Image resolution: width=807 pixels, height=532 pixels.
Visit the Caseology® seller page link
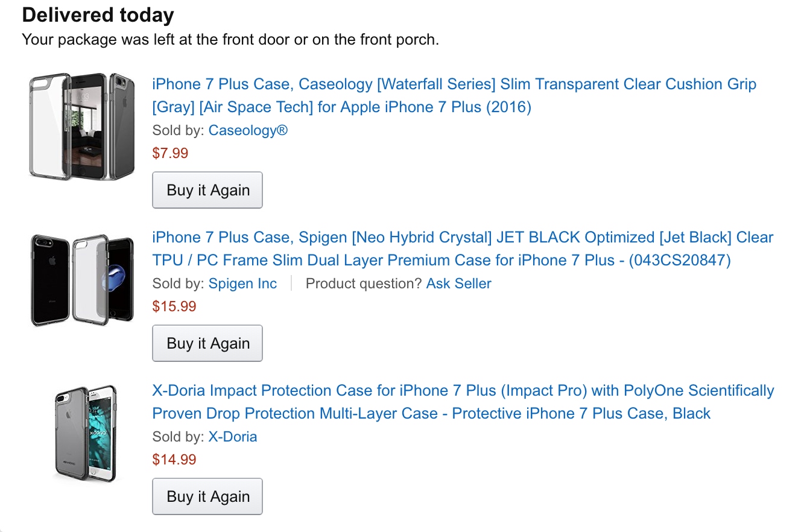tap(248, 130)
